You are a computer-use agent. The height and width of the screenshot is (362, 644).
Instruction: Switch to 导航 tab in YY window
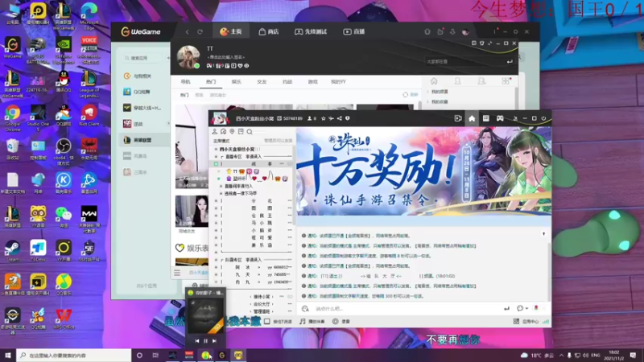(185, 82)
